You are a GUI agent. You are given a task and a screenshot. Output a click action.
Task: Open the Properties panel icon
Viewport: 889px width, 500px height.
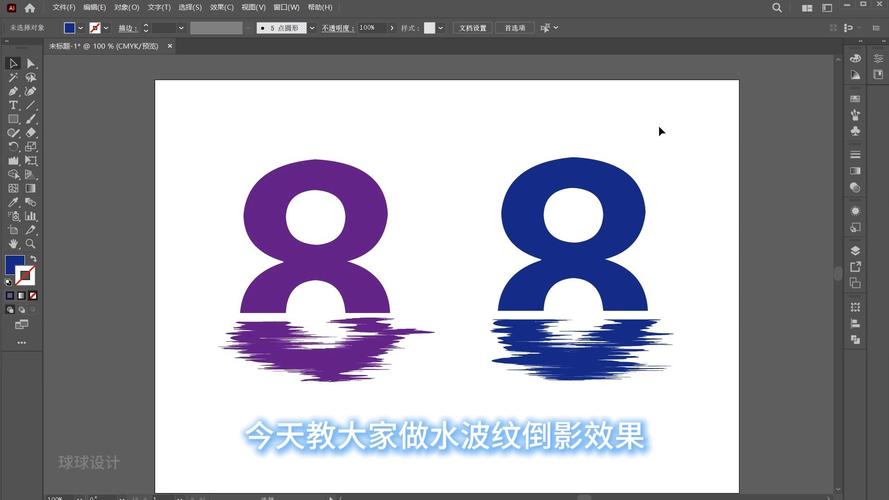click(x=878, y=58)
